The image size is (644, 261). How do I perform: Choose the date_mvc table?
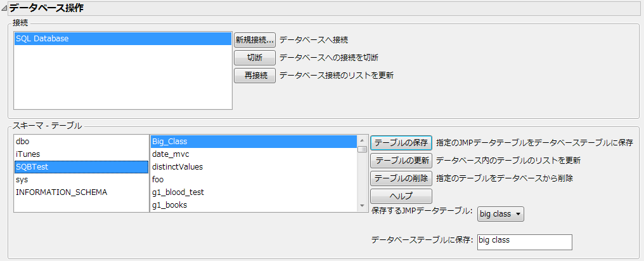(x=254, y=154)
